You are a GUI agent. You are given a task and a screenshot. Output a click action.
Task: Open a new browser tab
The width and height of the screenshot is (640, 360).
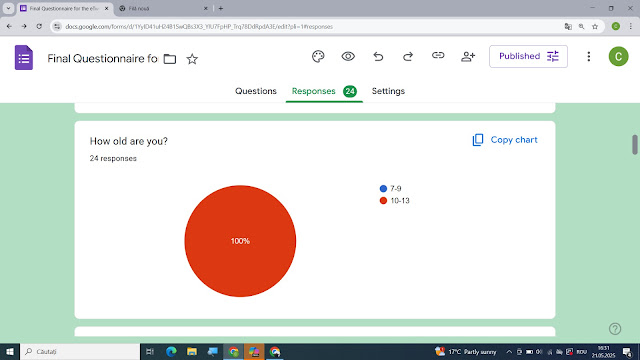221,8
